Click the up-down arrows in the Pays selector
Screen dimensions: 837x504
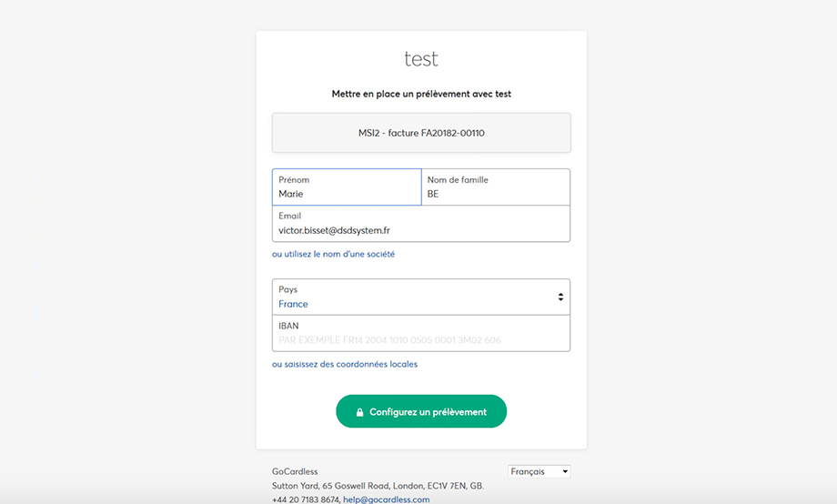click(560, 297)
